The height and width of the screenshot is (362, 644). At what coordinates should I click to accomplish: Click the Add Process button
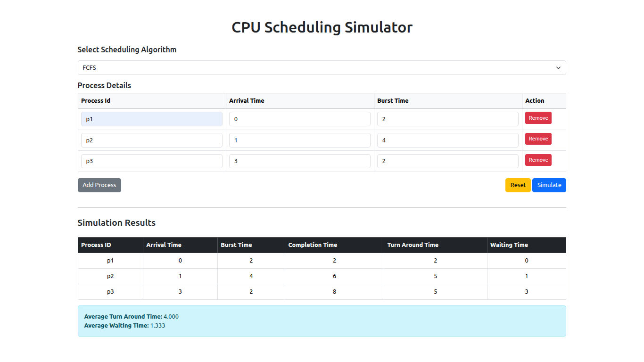click(99, 185)
